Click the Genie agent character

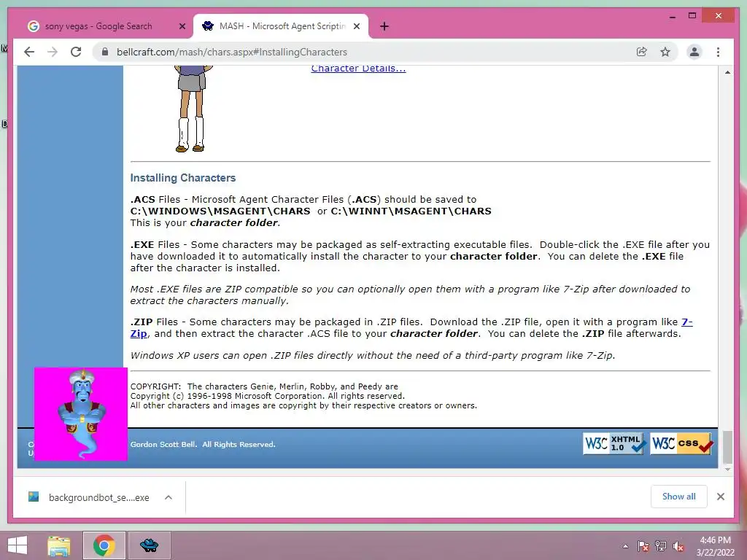81,414
